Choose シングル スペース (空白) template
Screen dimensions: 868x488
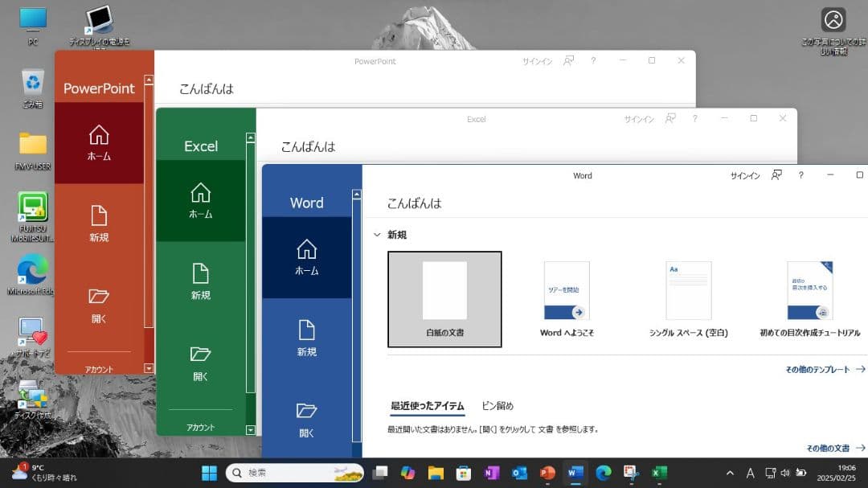coord(688,299)
